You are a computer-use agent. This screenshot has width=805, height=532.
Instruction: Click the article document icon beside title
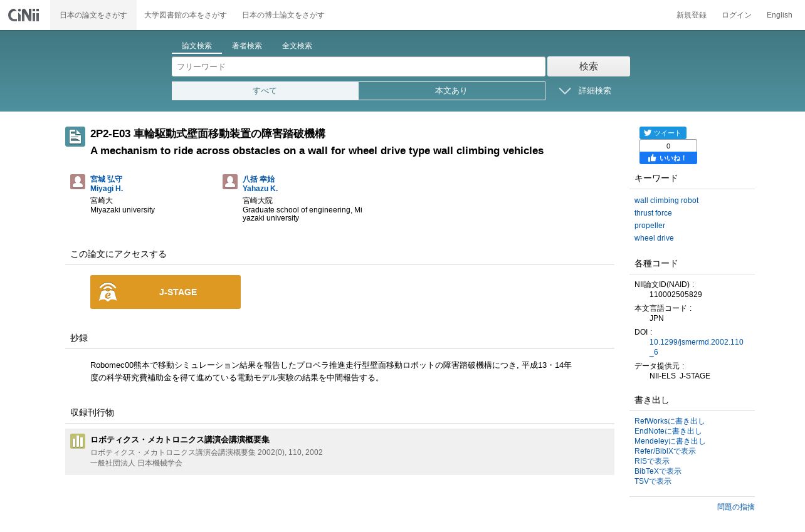[x=75, y=137]
